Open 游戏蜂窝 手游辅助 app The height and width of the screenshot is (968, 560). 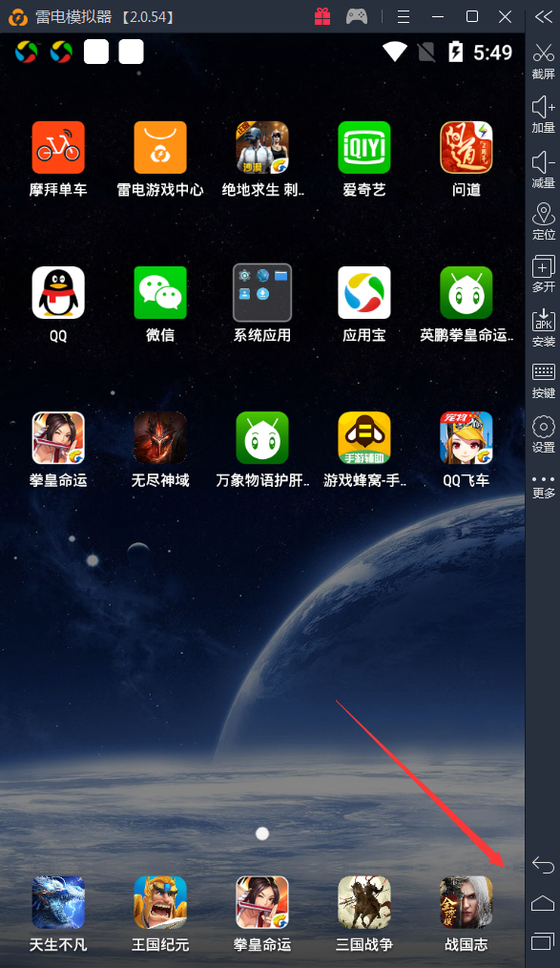pos(363,437)
